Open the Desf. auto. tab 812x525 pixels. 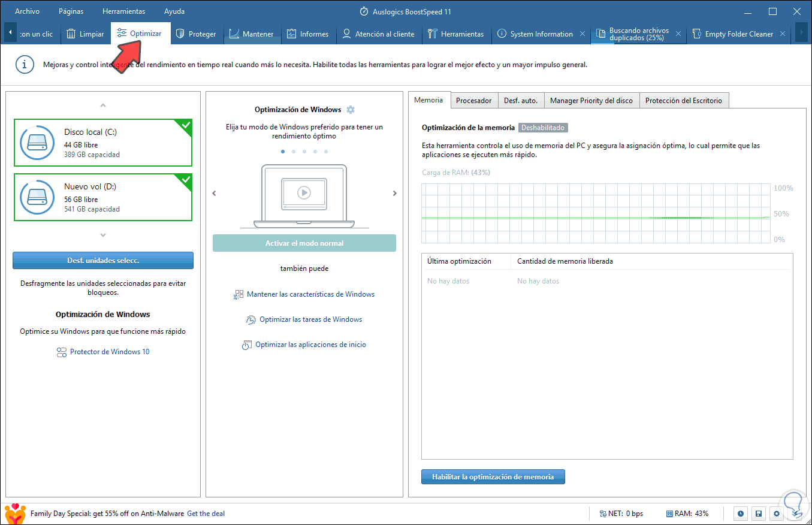[x=521, y=101]
